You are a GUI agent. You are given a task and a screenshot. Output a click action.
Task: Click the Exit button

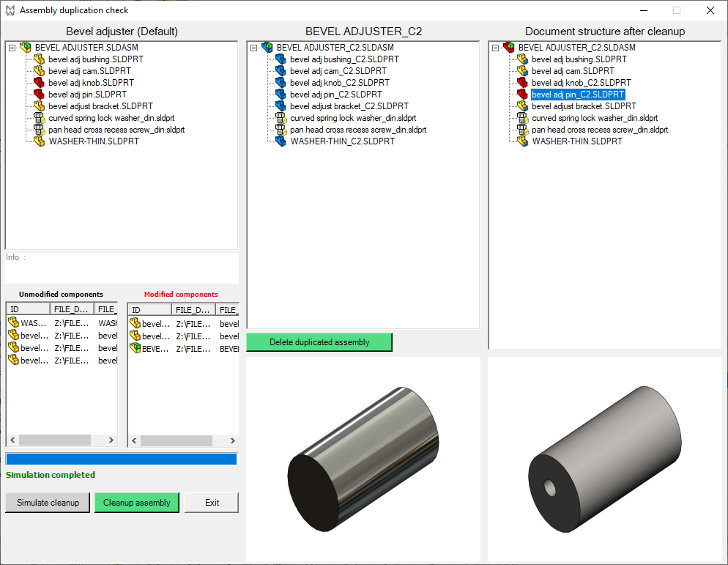coord(212,503)
